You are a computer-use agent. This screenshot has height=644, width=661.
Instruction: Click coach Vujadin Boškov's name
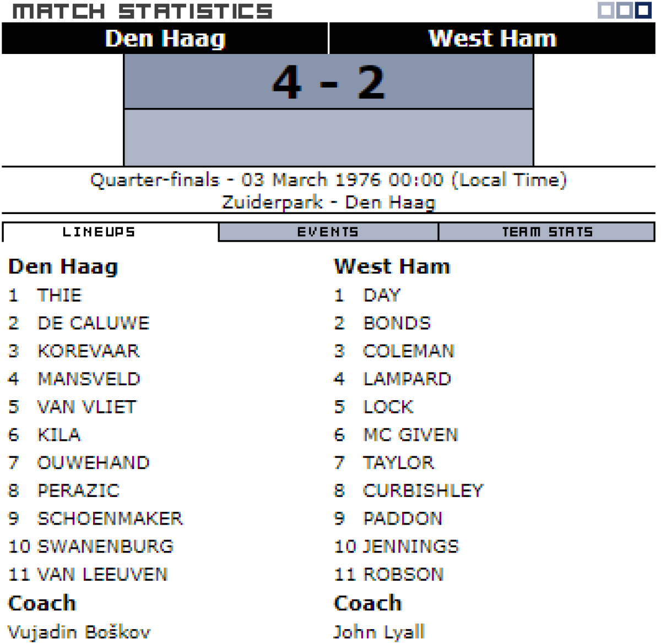pos(79,632)
